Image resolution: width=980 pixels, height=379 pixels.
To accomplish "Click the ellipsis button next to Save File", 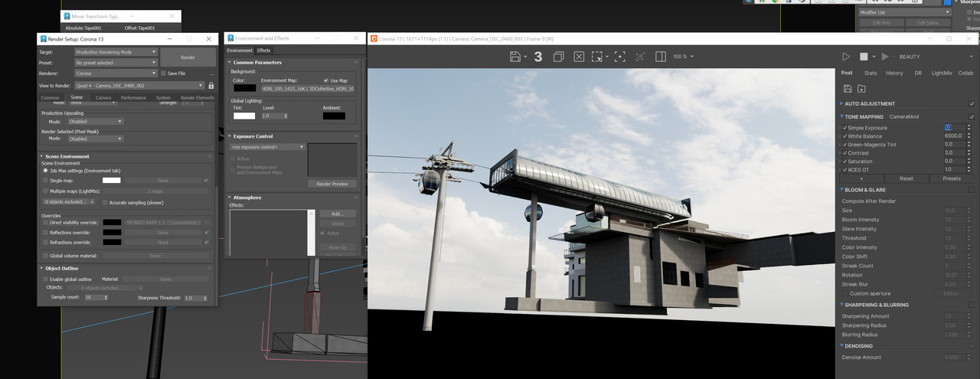I will (x=211, y=74).
